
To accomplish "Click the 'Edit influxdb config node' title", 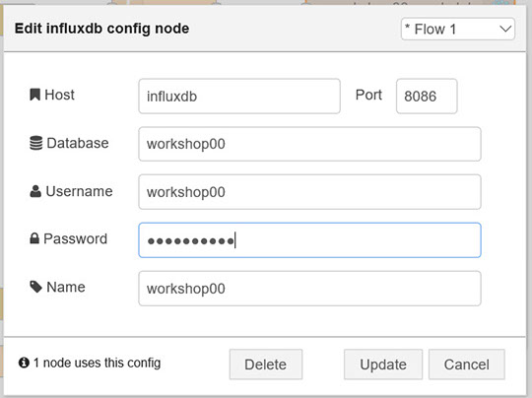I will (x=101, y=29).
